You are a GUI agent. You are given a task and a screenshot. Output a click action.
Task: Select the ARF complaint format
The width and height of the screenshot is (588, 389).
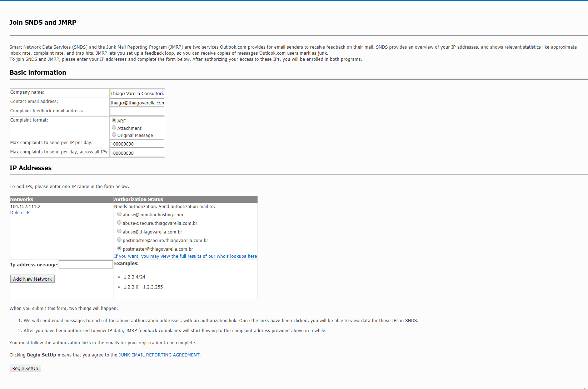[114, 120]
